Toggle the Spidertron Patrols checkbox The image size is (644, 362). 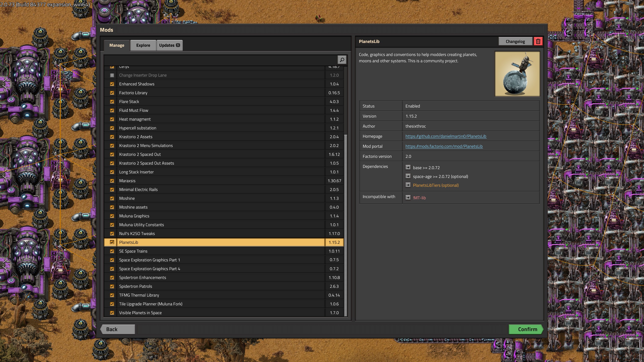[x=112, y=286]
